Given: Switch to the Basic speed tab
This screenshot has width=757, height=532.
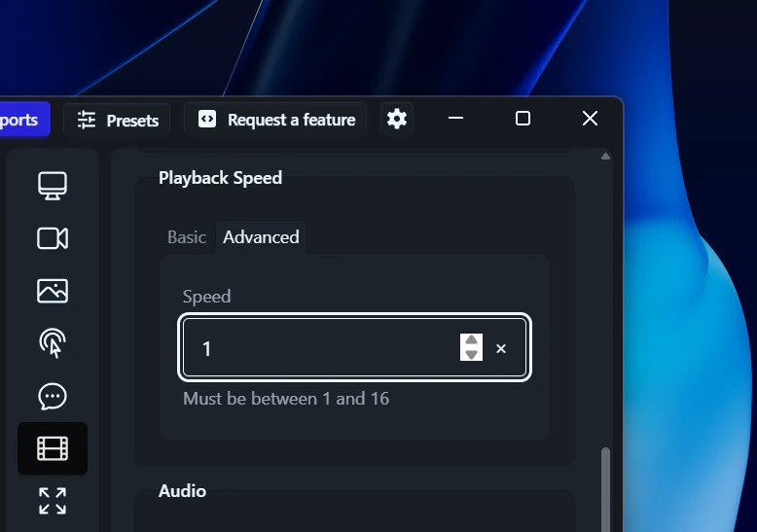Looking at the screenshot, I should [x=187, y=237].
